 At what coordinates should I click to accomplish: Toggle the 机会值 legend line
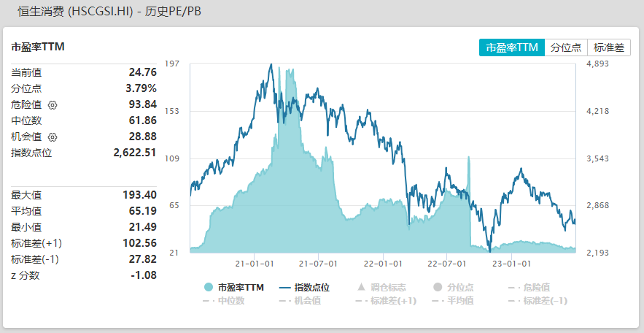click(300, 301)
